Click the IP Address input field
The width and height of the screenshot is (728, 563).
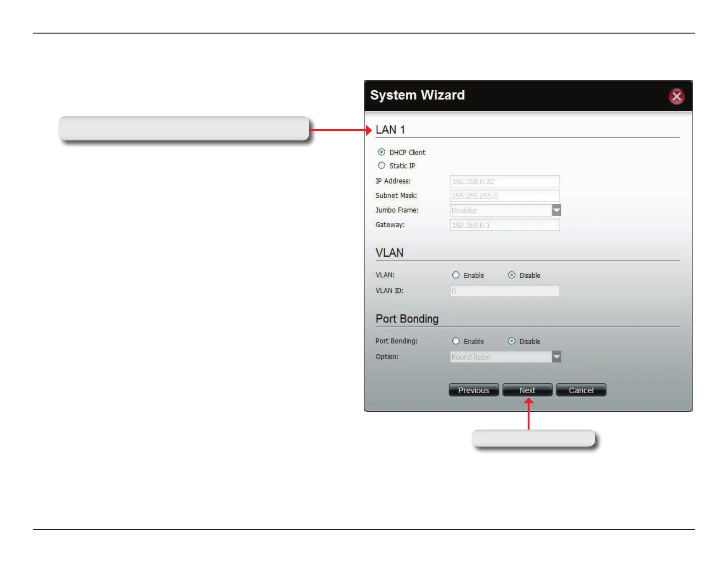tap(504, 181)
